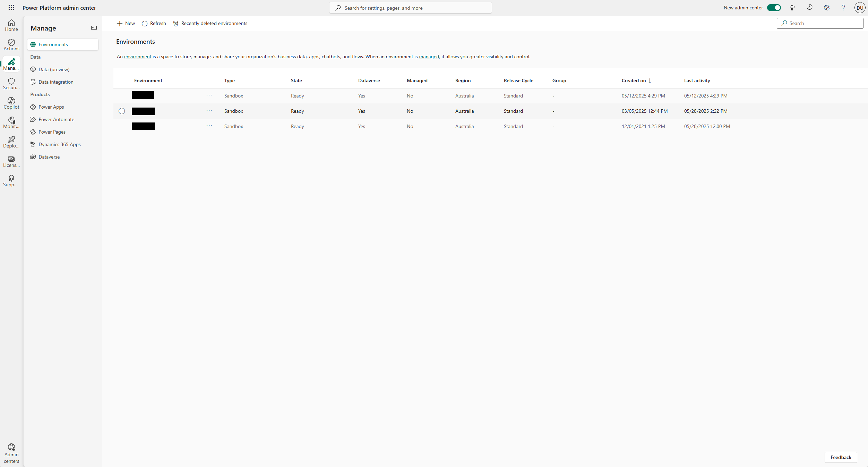Viewport: 868px width, 467px height.
Task: Open the Copilot section icon
Action: pyautogui.click(x=11, y=103)
